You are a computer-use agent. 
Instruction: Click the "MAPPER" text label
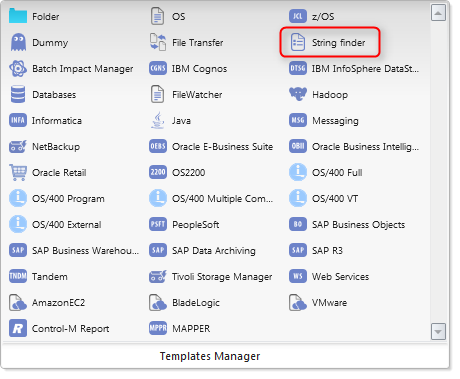(x=191, y=329)
